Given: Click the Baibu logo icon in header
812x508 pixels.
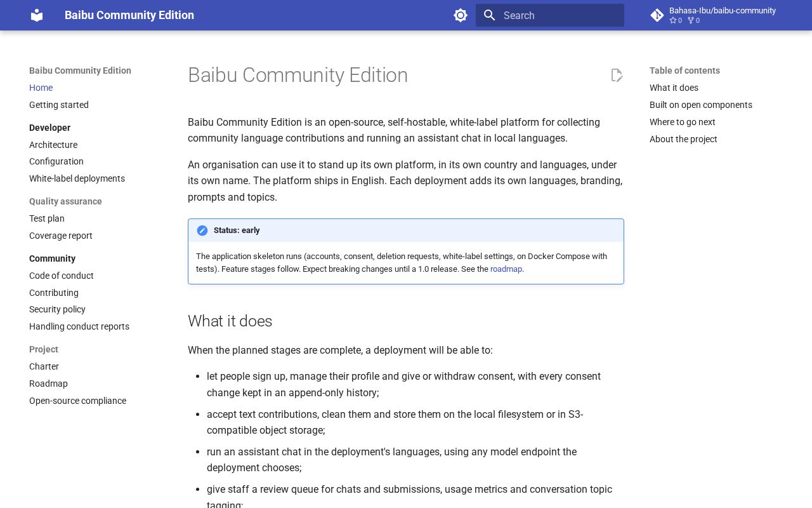Looking at the screenshot, I should coord(37,15).
